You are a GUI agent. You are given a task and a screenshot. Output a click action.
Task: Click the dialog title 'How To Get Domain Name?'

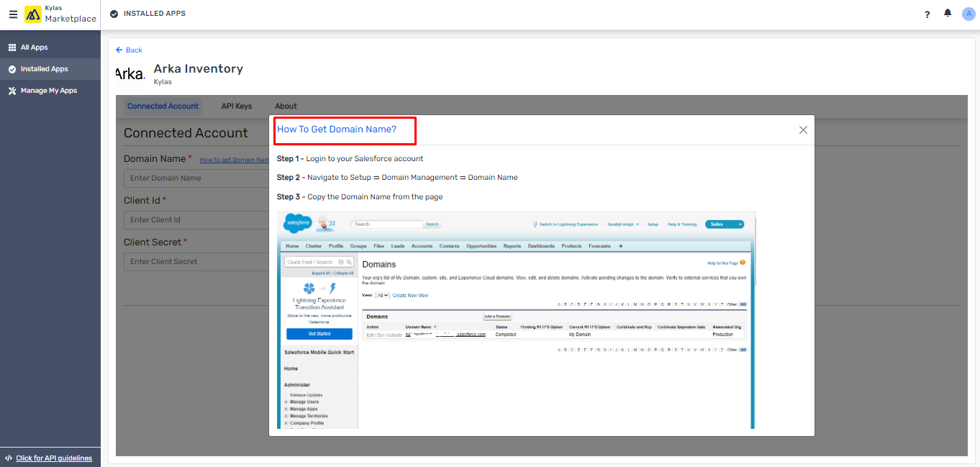click(337, 130)
